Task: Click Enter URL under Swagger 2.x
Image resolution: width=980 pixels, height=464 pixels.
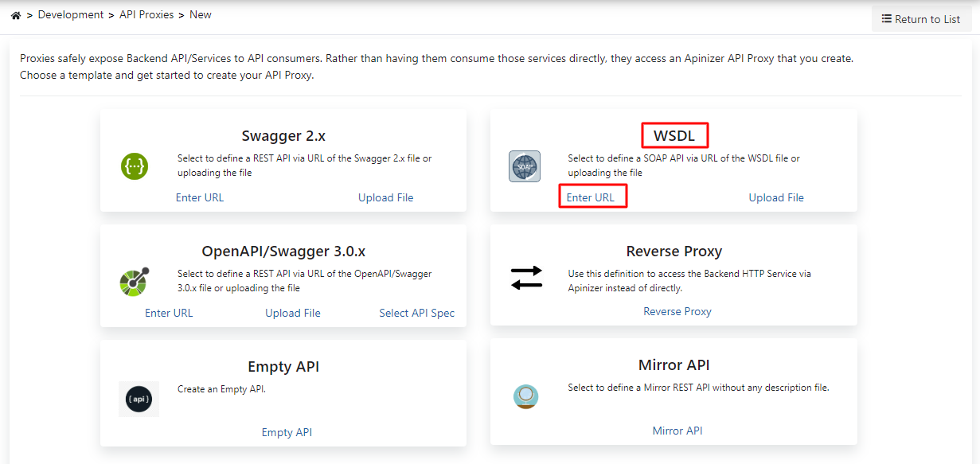Action: tap(200, 197)
